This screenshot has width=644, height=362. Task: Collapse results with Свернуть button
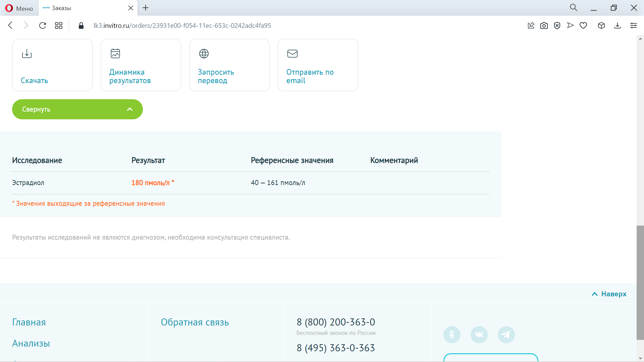pos(77,109)
